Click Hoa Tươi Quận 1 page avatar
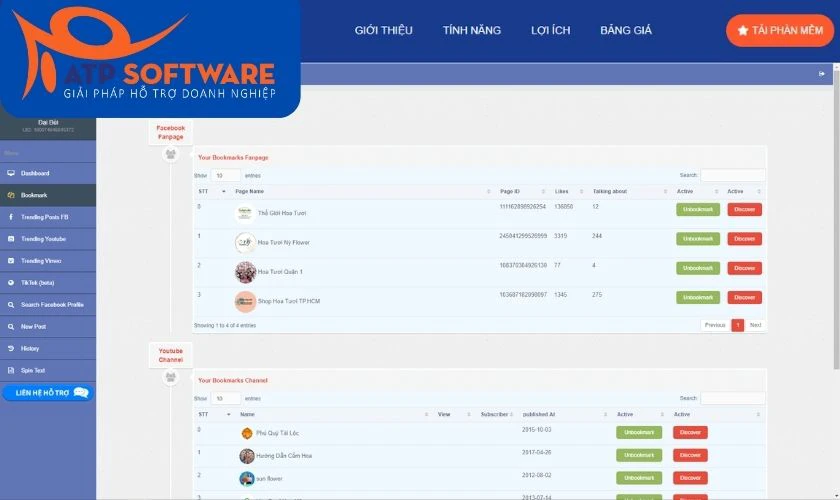This screenshot has height=500, width=840. tap(245, 272)
